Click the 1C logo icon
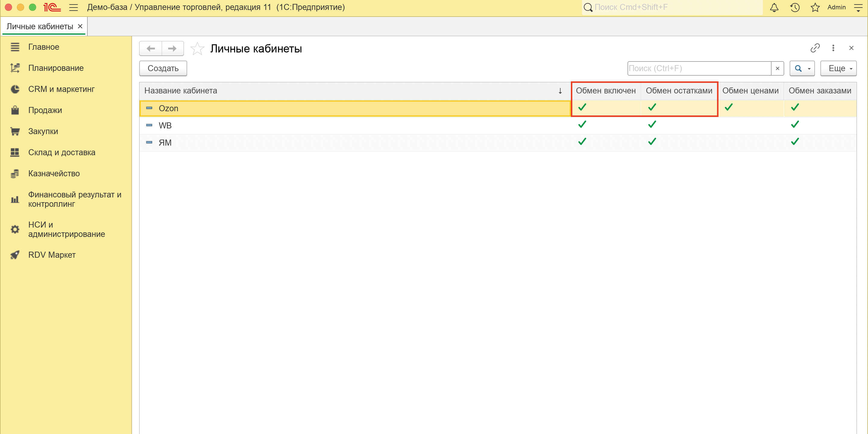Image resolution: width=868 pixels, height=434 pixels. click(52, 8)
